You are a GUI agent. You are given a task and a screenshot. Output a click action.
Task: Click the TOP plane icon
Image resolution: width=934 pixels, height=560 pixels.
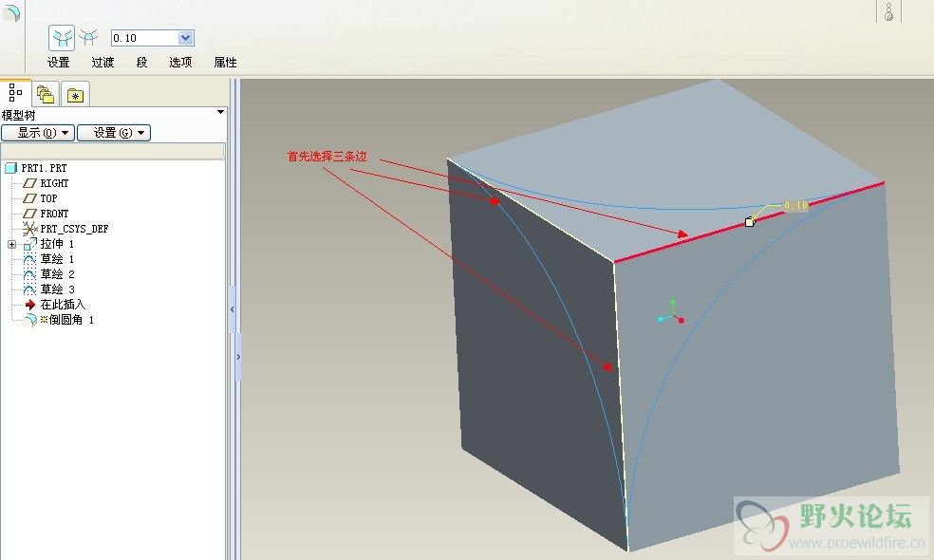pyautogui.click(x=29, y=198)
